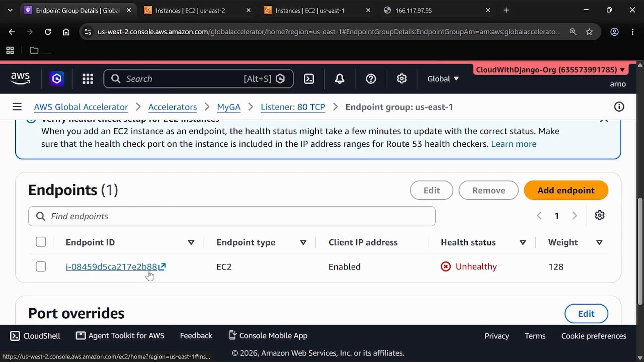Sort by Weight column arrow
The width and height of the screenshot is (644, 362).
(x=599, y=242)
